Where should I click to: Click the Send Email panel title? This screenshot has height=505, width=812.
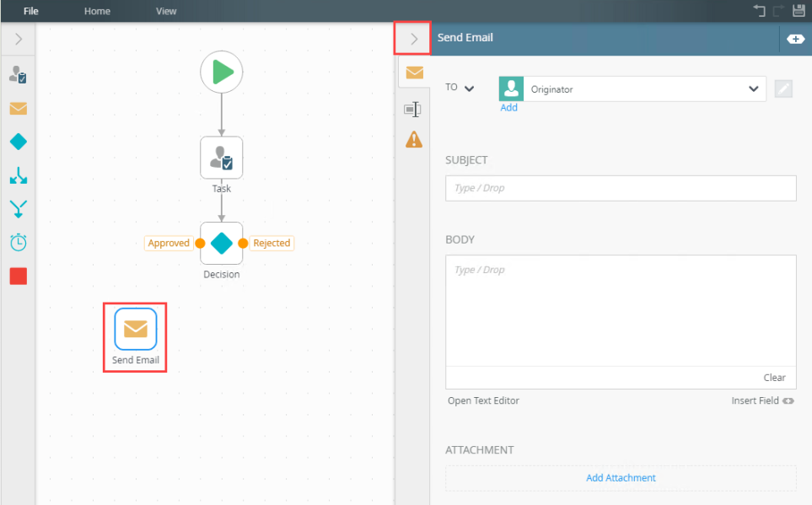[x=465, y=37]
